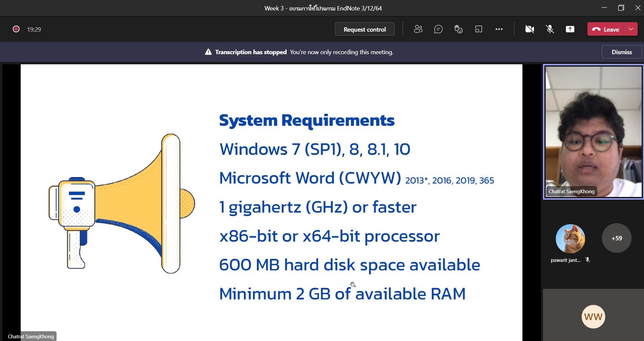Open the More actions ellipsis
644x341 pixels.
tap(499, 29)
